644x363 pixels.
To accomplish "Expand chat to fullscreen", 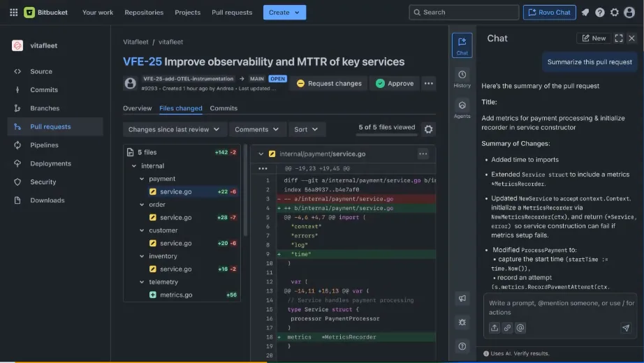I will pos(619,38).
